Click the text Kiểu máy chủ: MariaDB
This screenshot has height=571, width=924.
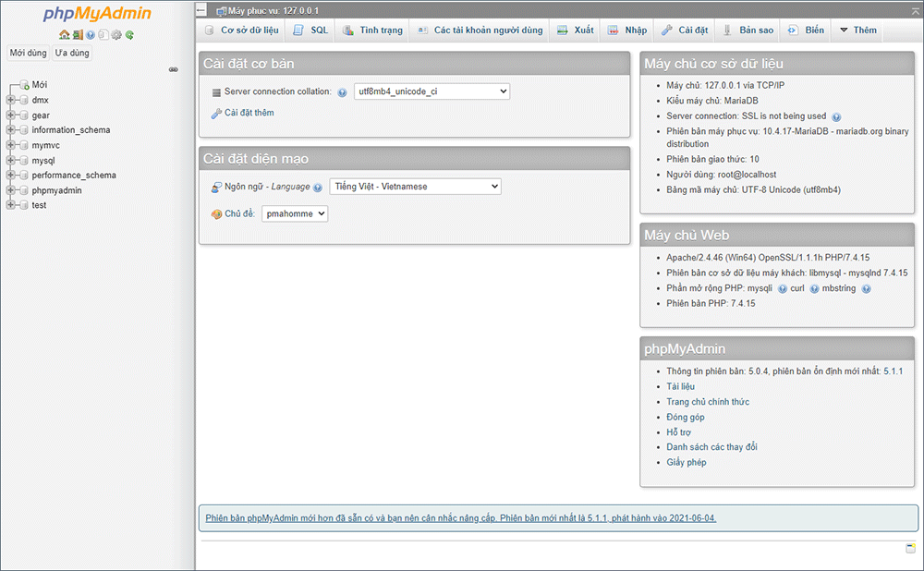(x=712, y=101)
